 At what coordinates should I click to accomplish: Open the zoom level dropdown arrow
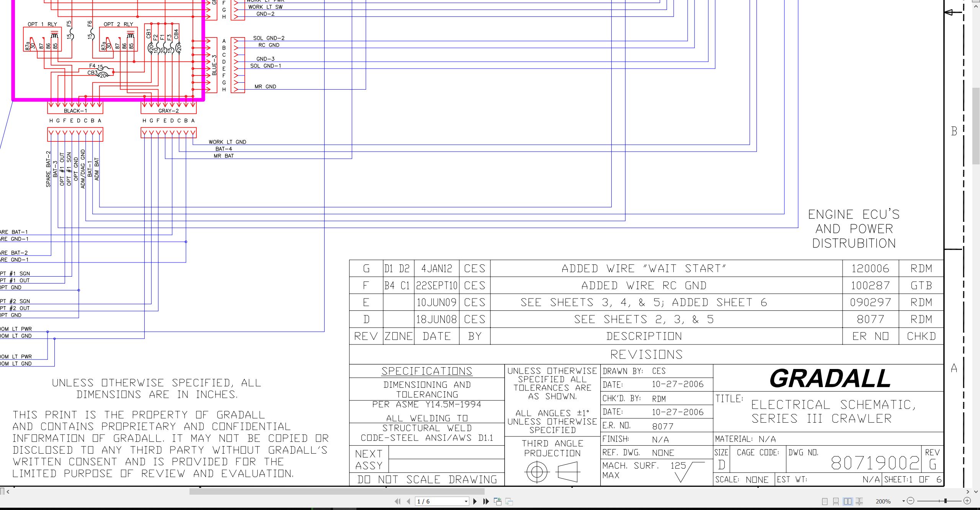click(903, 501)
